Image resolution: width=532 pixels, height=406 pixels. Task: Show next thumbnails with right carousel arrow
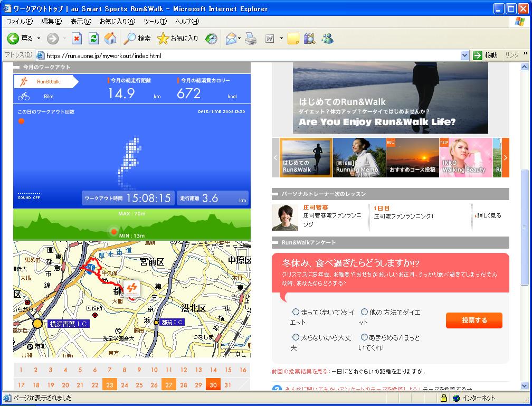click(506, 157)
